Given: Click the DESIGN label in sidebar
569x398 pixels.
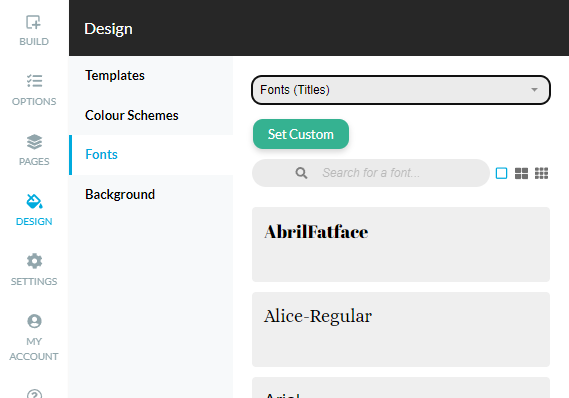Looking at the screenshot, I should (34, 221).
